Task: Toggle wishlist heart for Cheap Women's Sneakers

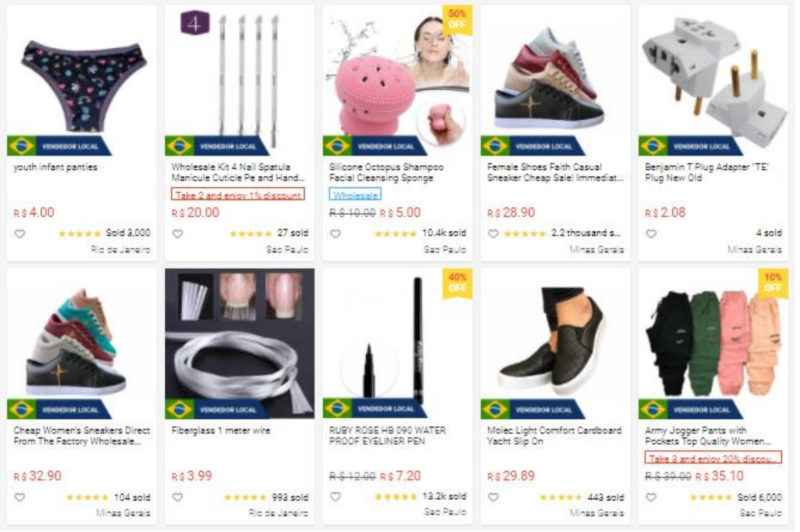Action: (x=19, y=497)
